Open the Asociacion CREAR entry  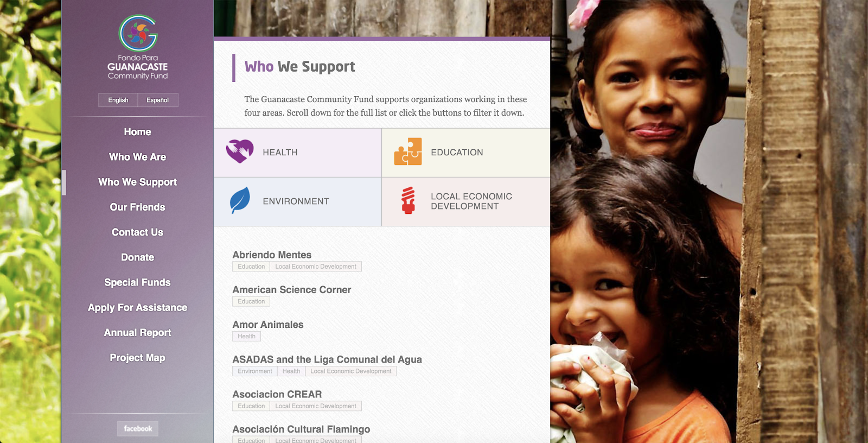pyautogui.click(x=277, y=394)
